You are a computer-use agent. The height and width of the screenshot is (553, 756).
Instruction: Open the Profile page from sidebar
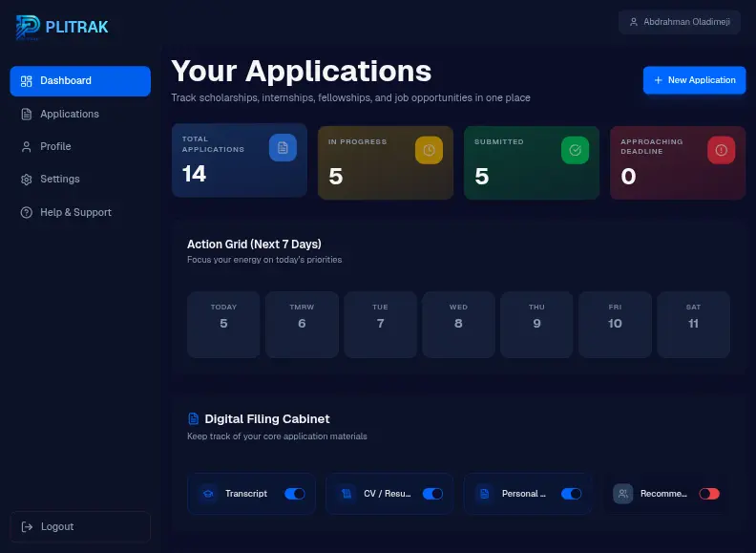point(80,147)
